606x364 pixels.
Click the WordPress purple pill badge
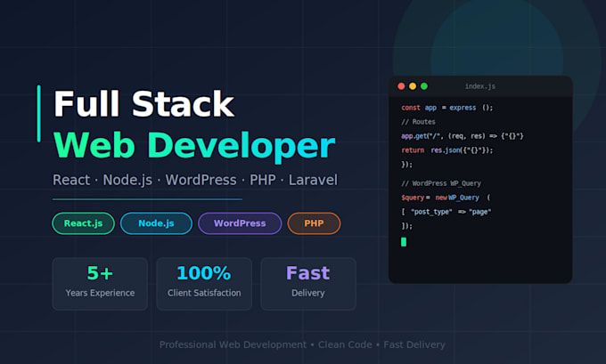click(x=240, y=223)
